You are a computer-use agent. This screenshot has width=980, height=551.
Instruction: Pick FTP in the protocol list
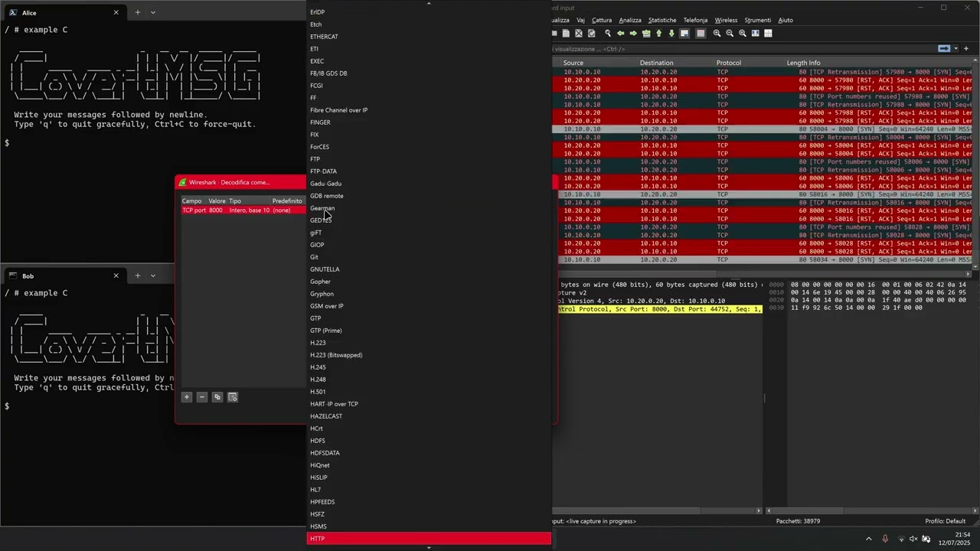pos(429,159)
